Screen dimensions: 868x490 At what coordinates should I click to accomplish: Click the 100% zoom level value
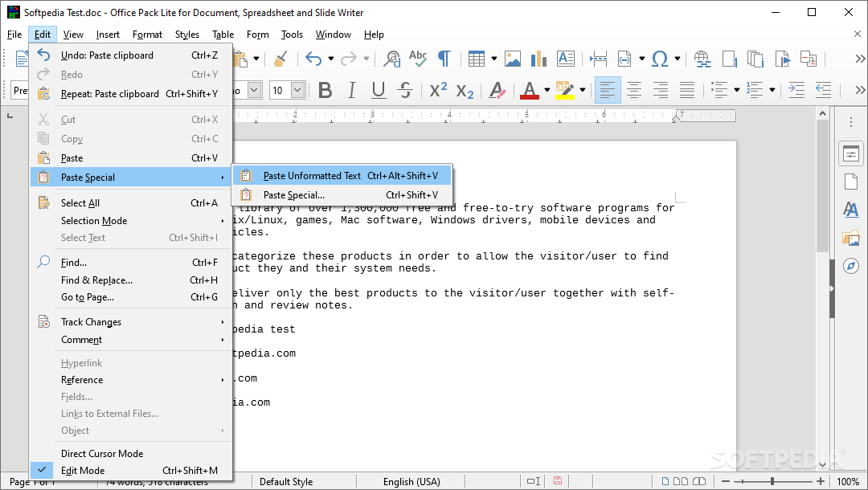[x=848, y=482]
